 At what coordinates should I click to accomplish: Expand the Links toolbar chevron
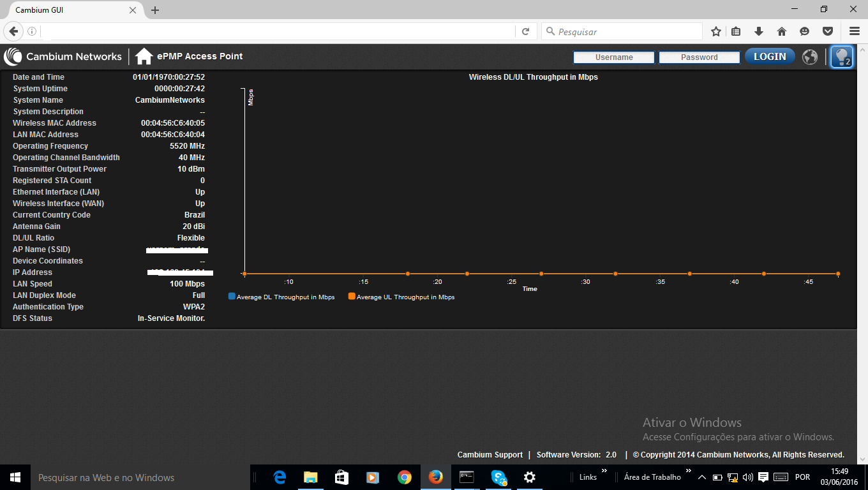pos(604,471)
